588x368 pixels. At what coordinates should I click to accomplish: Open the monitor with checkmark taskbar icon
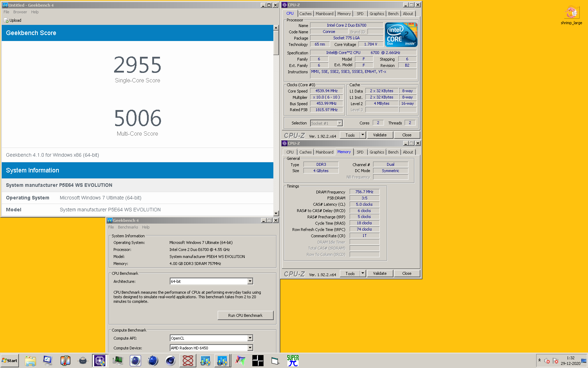(x=48, y=361)
